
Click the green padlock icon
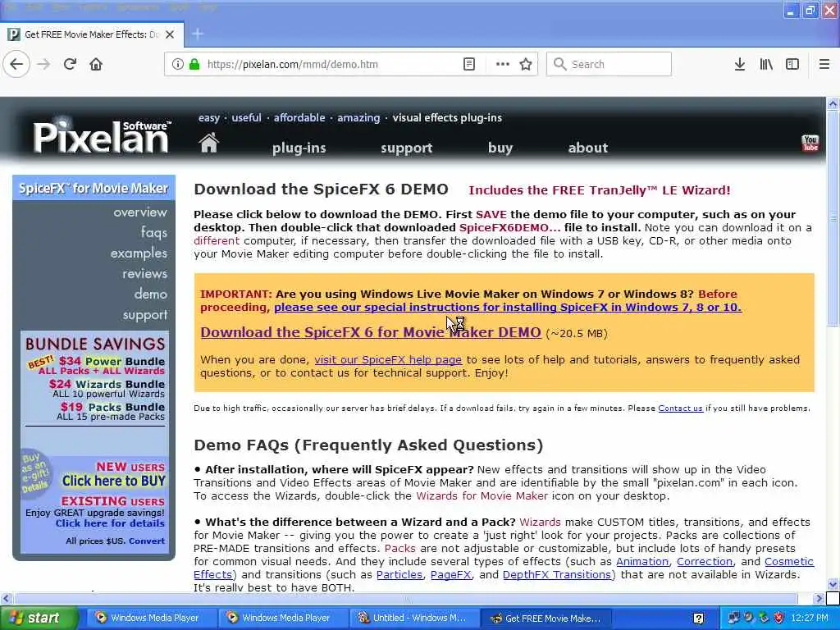(x=194, y=64)
